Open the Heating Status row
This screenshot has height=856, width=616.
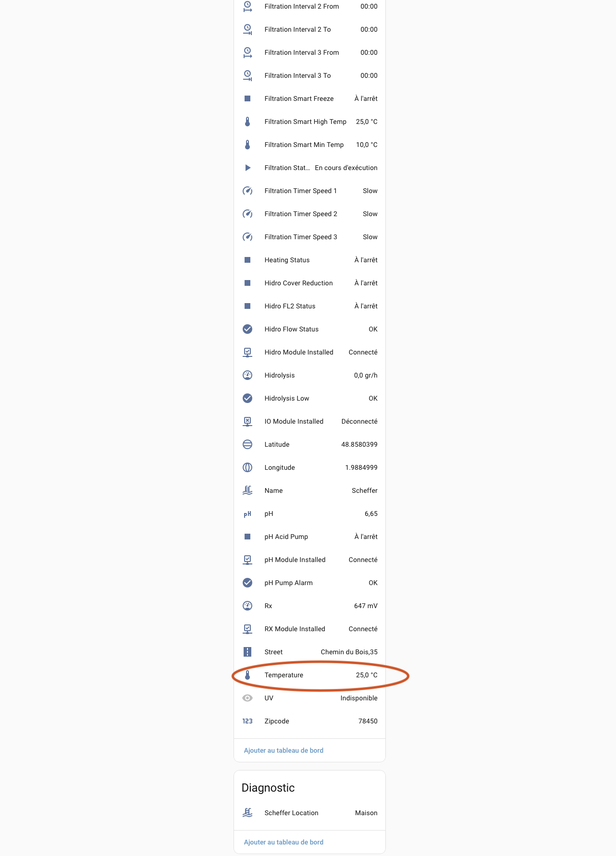tap(287, 260)
